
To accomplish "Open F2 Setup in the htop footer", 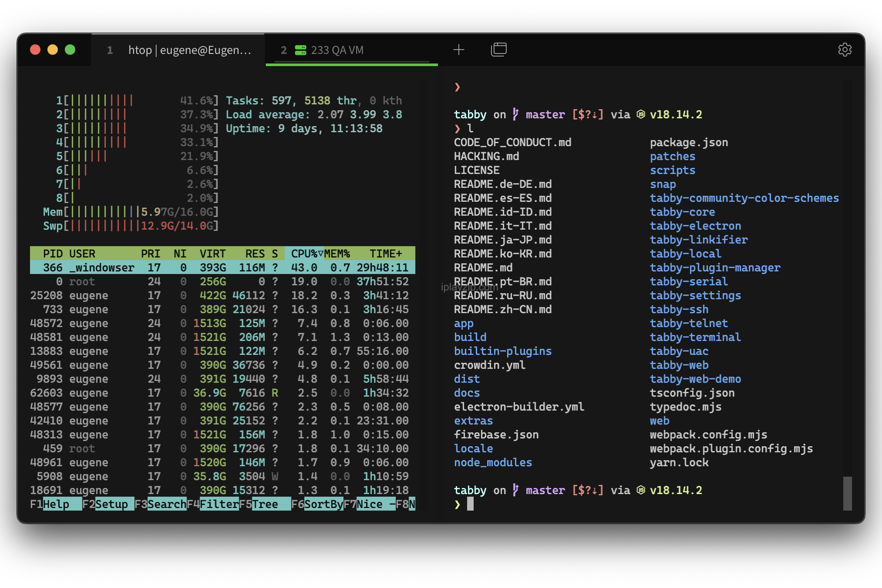I will click(108, 504).
